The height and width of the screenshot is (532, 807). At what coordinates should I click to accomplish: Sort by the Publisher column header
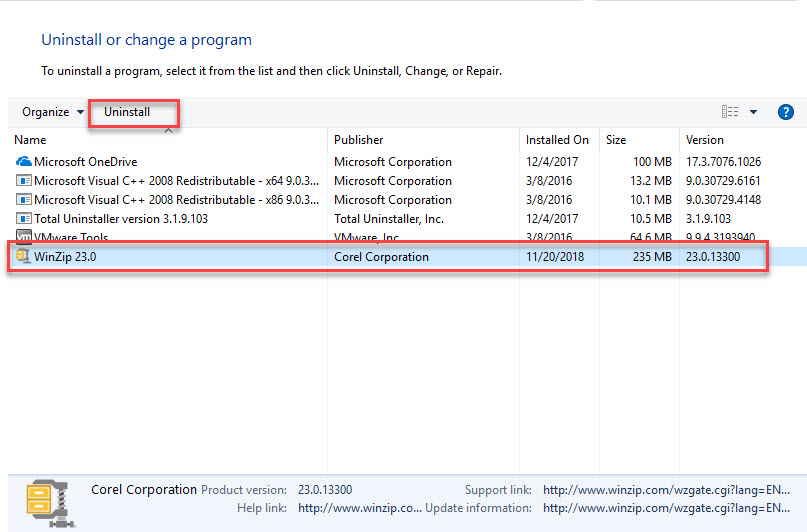pyautogui.click(x=359, y=140)
